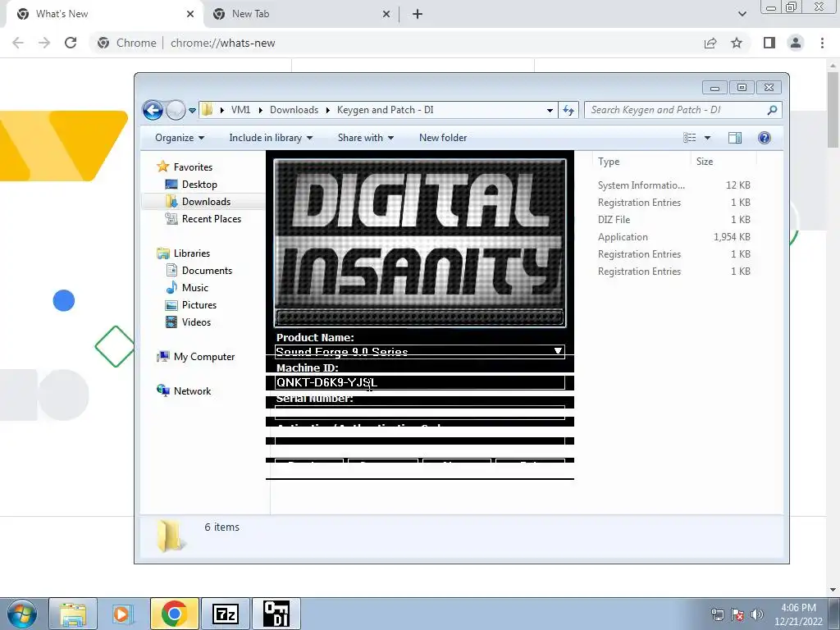Click Chrome back navigation arrow

pyautogui.click(x=18, y=43)
